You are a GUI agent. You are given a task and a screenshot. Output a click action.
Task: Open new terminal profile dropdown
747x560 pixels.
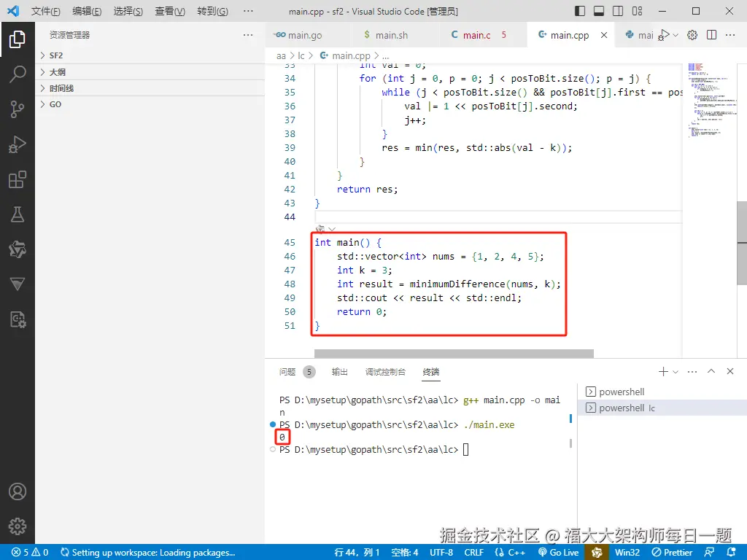pos(676,371)
